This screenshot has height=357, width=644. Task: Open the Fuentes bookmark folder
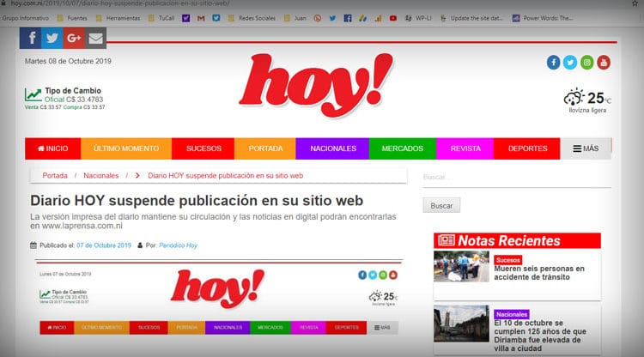coord(72,18)
